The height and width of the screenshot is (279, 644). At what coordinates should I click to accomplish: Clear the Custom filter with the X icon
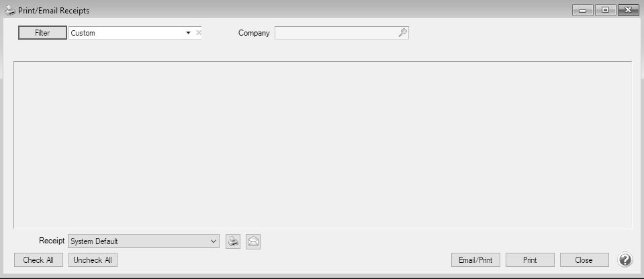[x=199, y=33]
